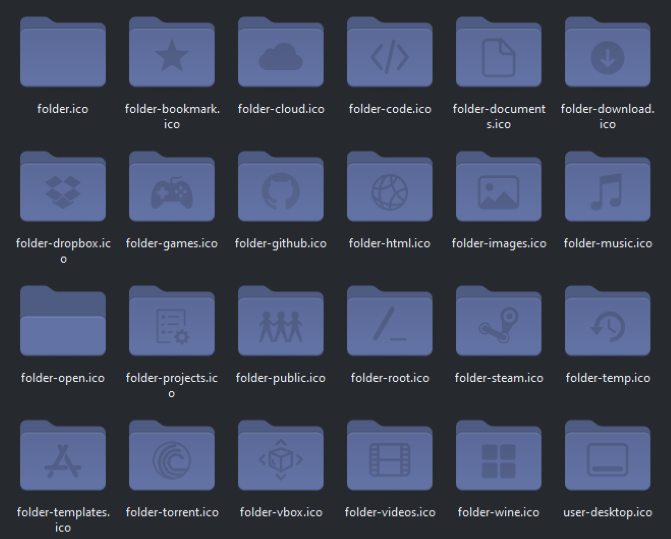
Task: Click the folder-music.ico note icon
Action: tap(608, 192)
